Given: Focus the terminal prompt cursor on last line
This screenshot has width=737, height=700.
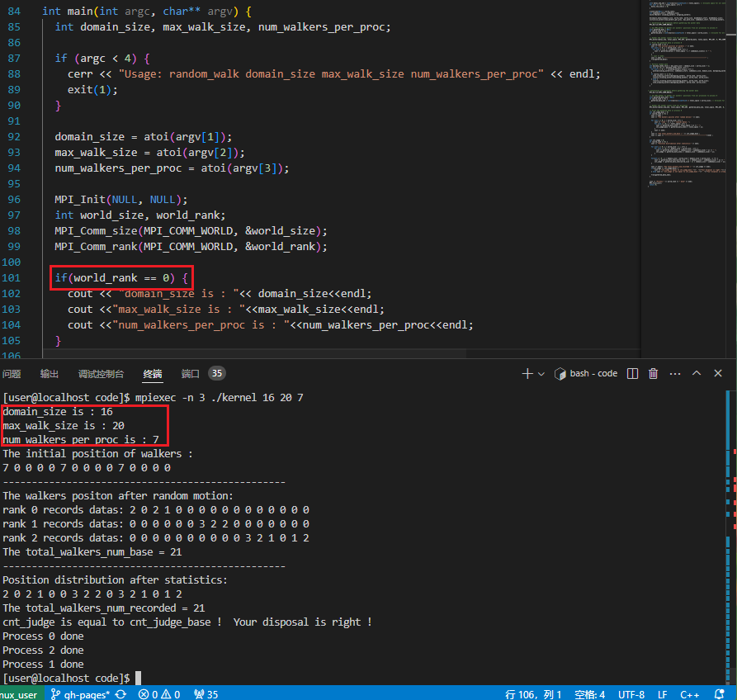Looking at the screenshot, I should coord(138,678).
